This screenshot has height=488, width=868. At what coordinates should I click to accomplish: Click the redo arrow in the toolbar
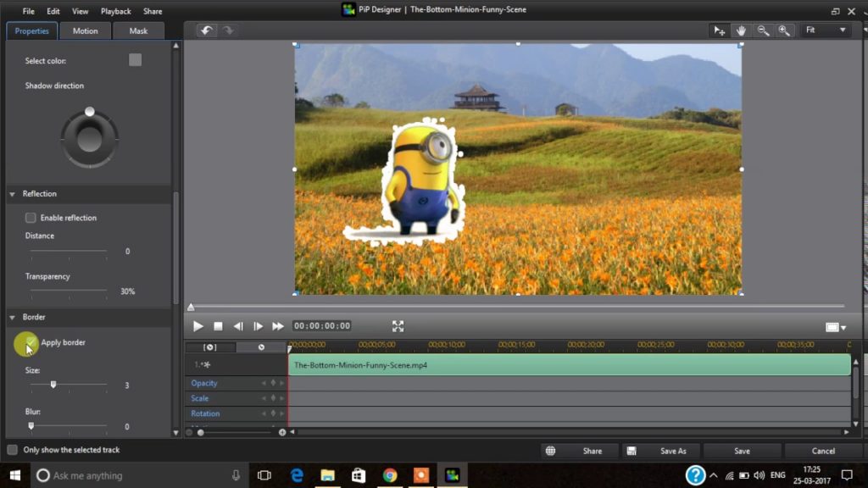click(x=229, y=30)
